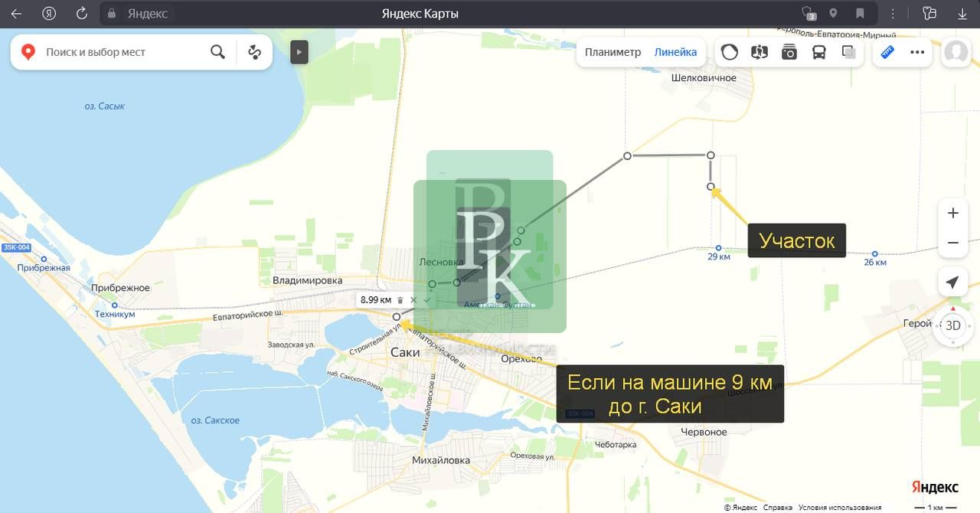Click the 8.99 км distance label
The height and width of the screenshot is (513, 980).
coord(376,300)
